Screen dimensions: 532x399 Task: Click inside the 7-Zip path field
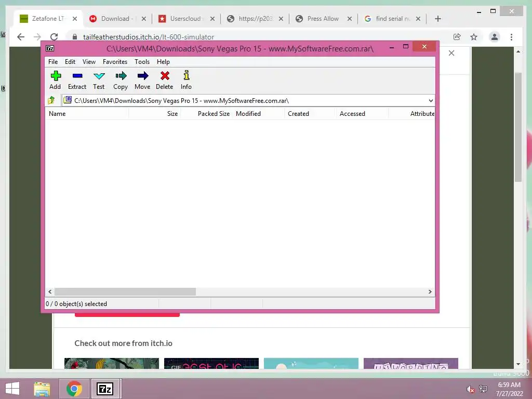244,101
